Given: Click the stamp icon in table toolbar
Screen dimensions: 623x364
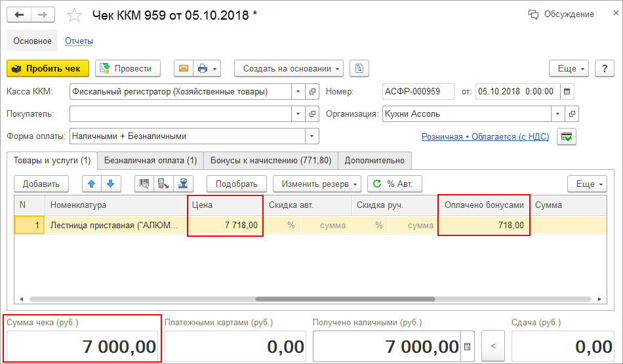Looking at the screenshot, I should click(183, 184).
